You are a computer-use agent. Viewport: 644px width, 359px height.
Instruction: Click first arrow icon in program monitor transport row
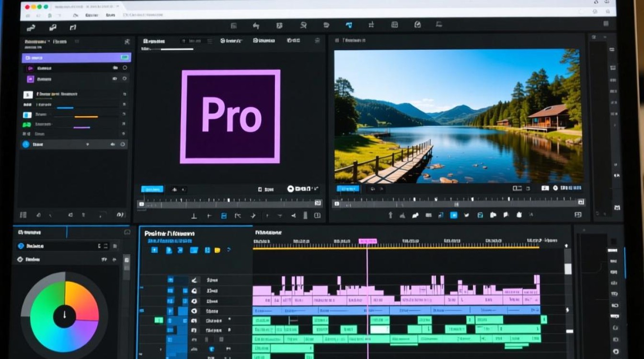pyautogui.click(x=391, y=215)
